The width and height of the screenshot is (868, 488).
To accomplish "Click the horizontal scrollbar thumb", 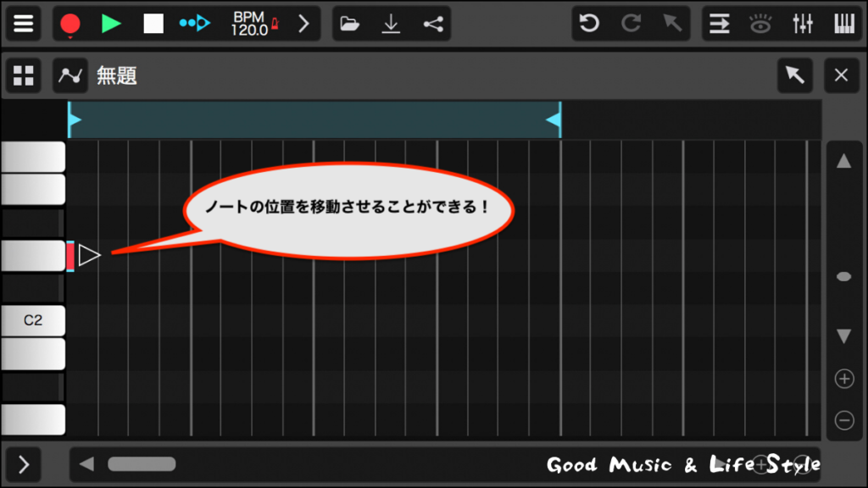I will pyautogui.click(x=142, y=464).
